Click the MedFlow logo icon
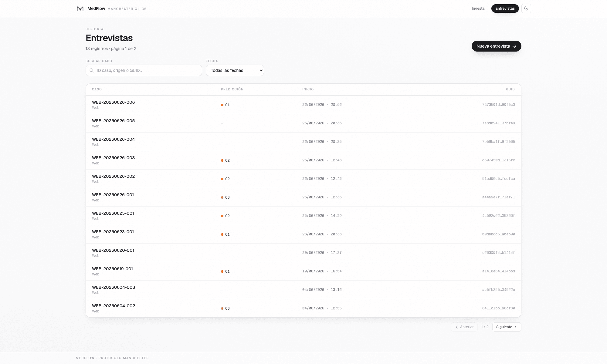Viewport: 607px width, 364px height. pos(80,9)
